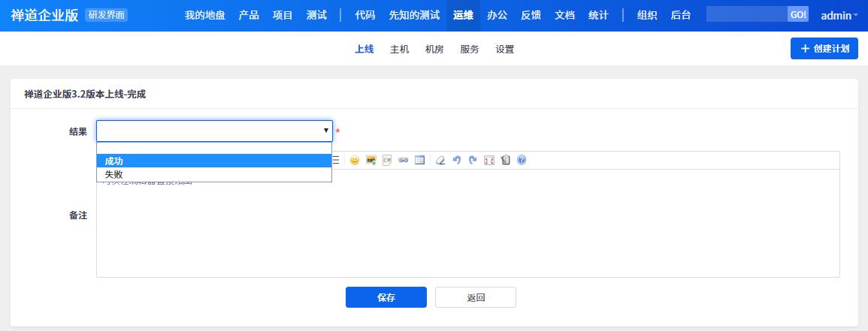Click the clipboard template icon
Viewport: 868px width, 331px height.
(505, 161)
